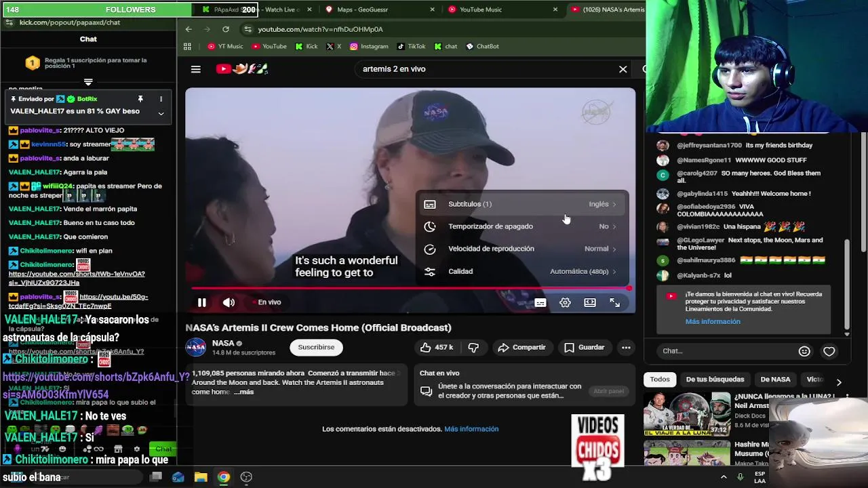The width and height of the screenshot is (868, 488).
Task: Open the Neil Armstrong 37:12 video thumbnail
Action: pos(687,413)
